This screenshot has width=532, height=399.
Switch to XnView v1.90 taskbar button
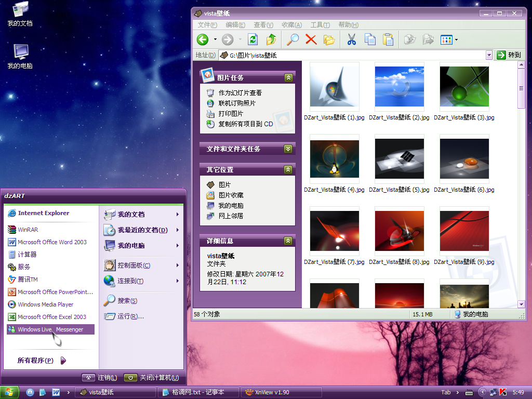click(x=281, y=392)
